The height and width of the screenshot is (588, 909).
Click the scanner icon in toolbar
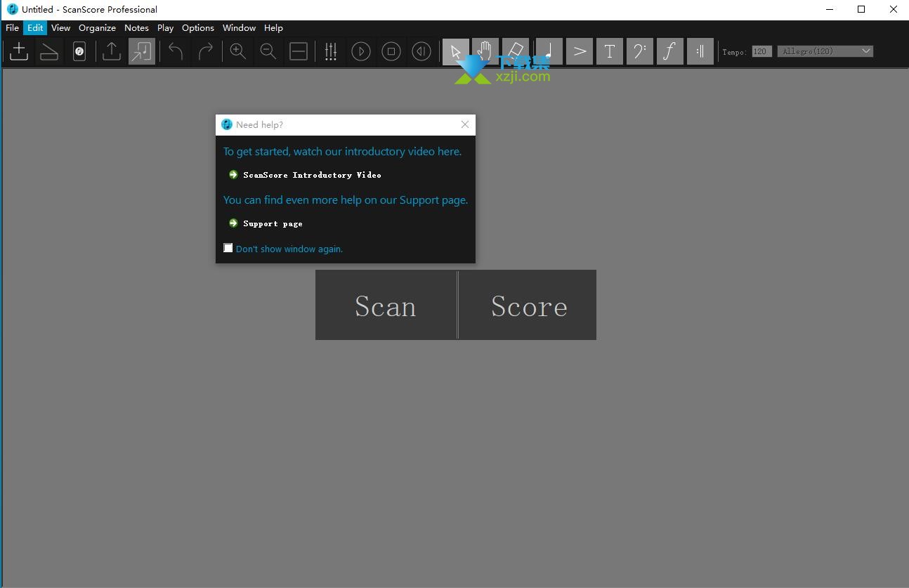[49, 51]
